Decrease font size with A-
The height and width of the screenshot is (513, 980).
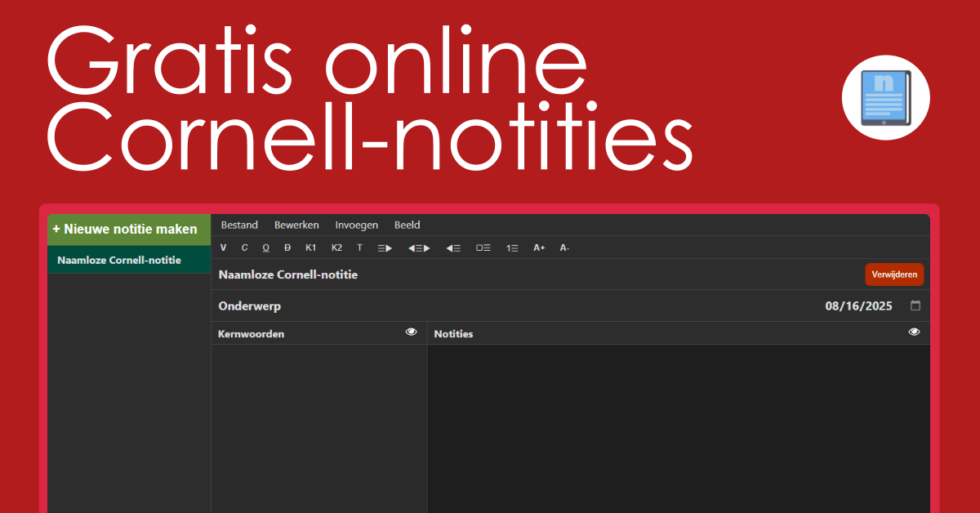coord(564,248)
